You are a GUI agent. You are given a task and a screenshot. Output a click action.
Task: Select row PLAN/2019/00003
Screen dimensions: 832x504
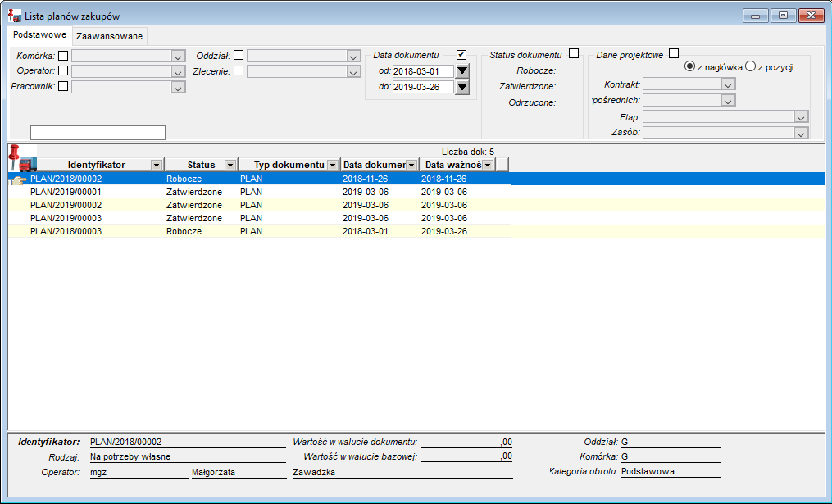point(416,218)
